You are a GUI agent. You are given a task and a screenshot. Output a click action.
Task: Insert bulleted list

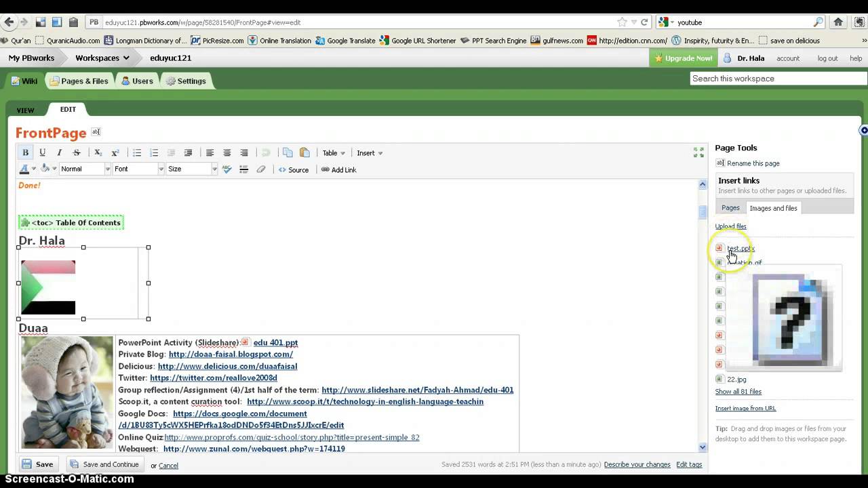pyautogui.click(x=137, y=152)
